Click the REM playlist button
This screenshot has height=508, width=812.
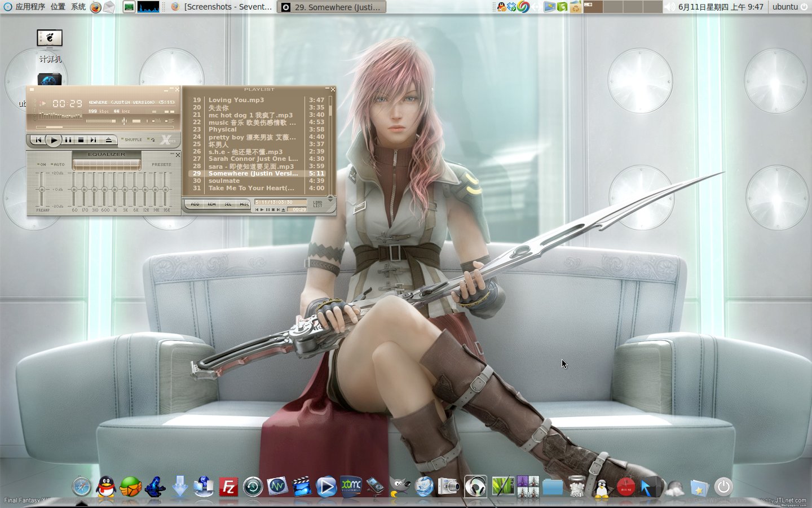click(211, 204)
